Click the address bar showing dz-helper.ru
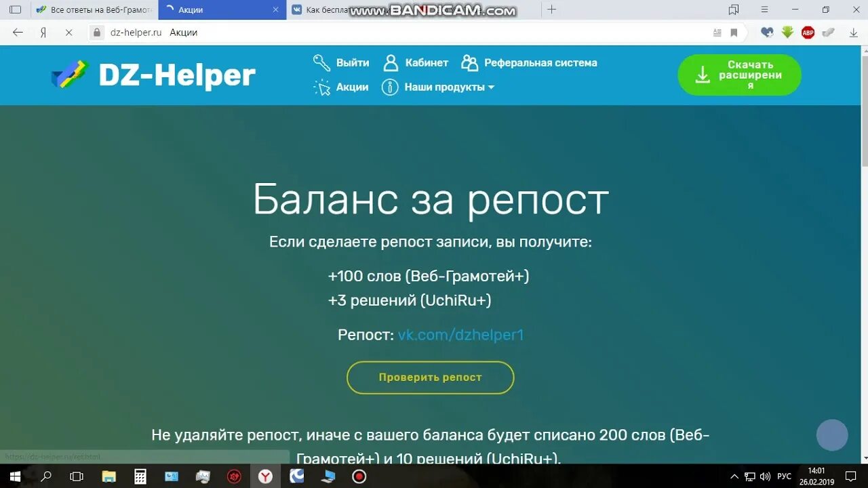868x488 pixels. (407, 33)
